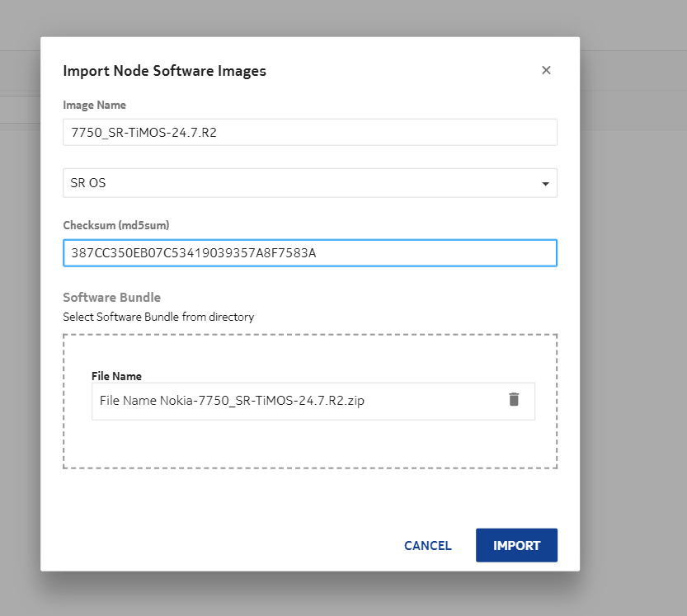
Task: Click the dashed Software Bundle drop zone
Action: [x=309, y=350]
